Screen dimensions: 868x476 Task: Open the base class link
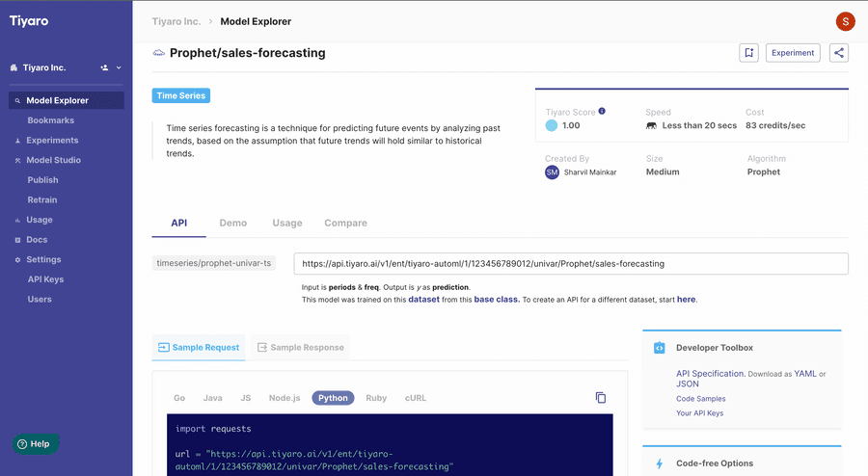(496, 299)
